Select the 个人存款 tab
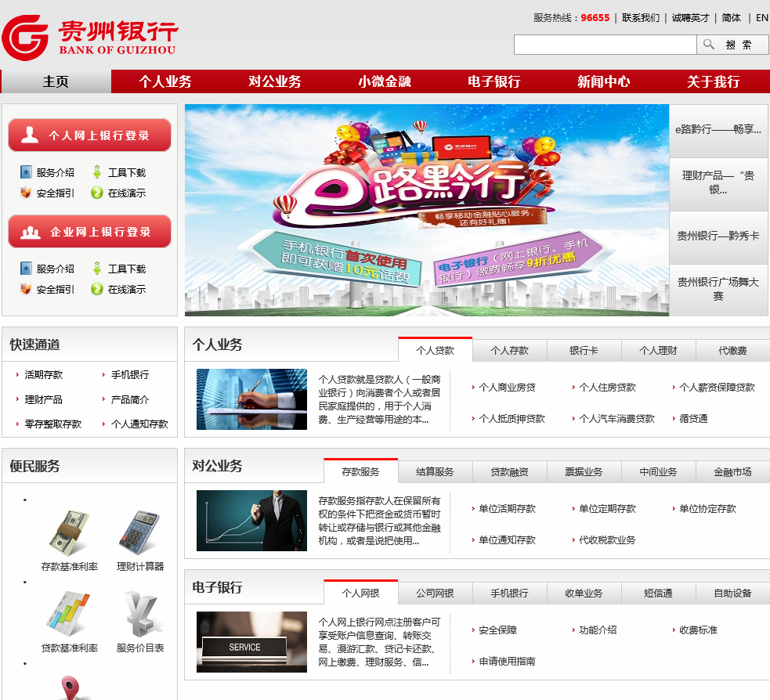 tap(510, 351)
